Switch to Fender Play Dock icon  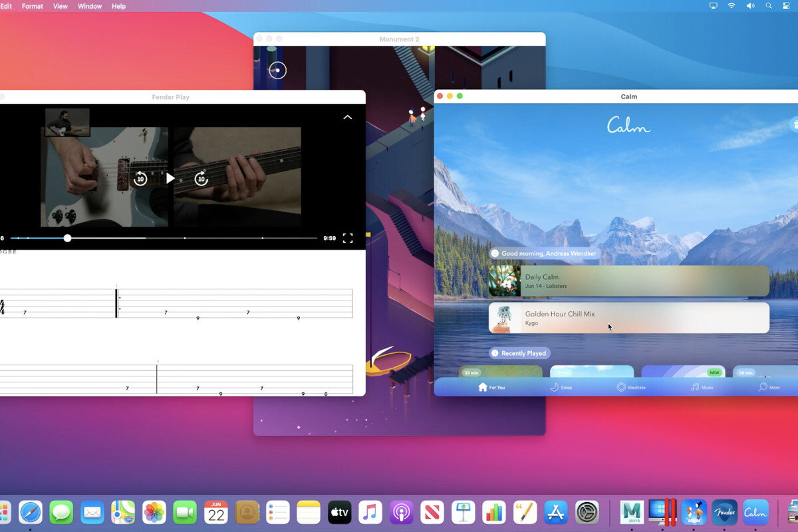tap(725, 512)
